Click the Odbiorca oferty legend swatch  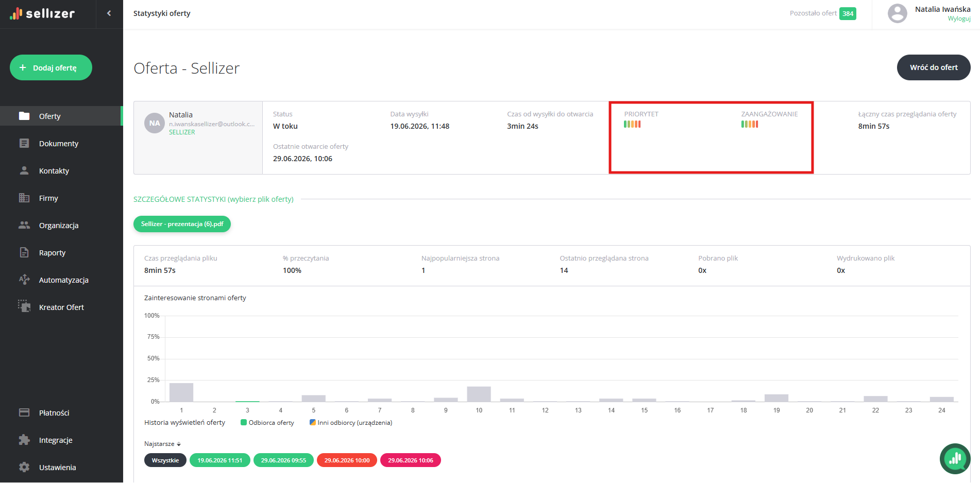point(244,422)
